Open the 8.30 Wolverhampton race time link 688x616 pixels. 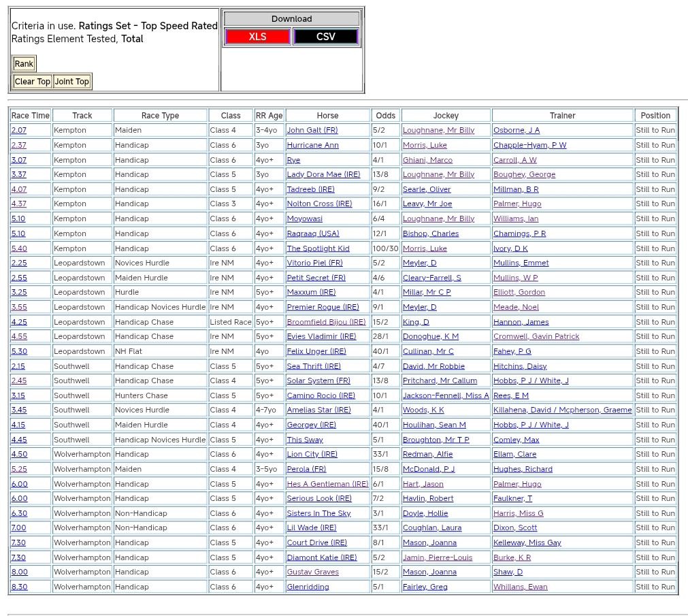pos(19,587)
